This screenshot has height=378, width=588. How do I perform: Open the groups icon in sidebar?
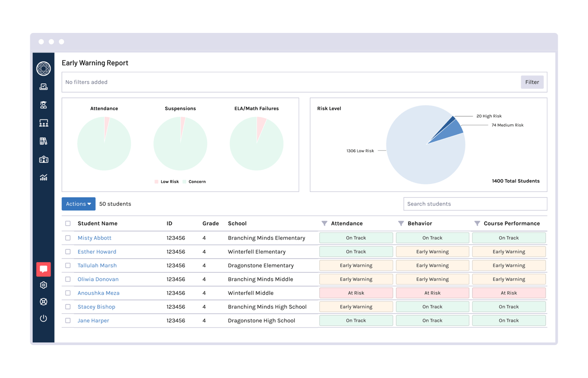point(44,123)
